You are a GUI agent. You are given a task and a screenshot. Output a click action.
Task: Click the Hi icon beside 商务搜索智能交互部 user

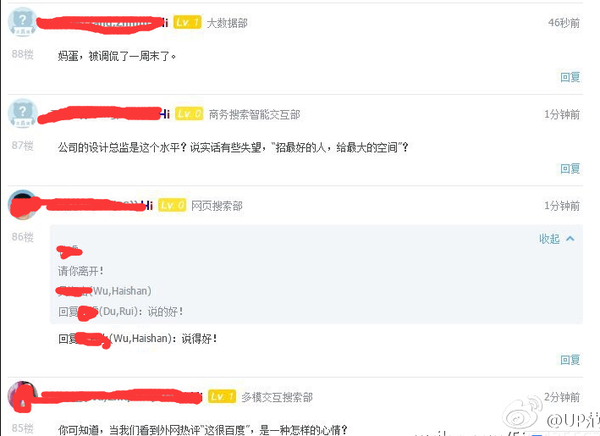(165, 114)
